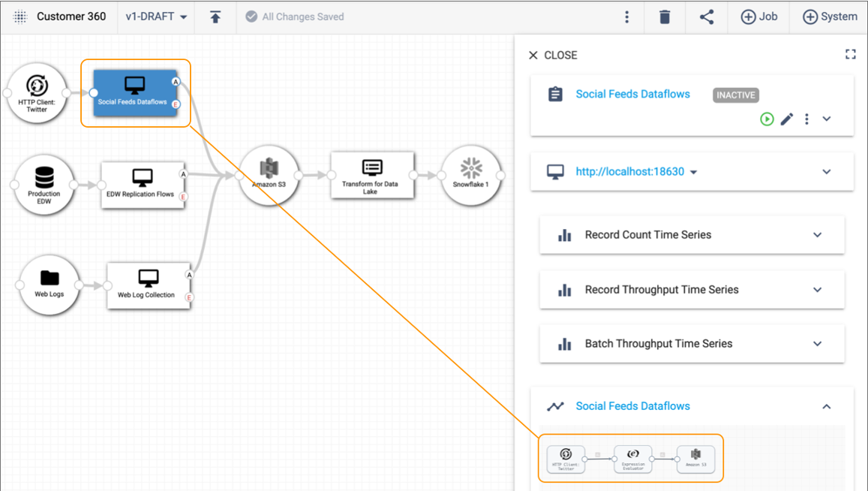Click the A port on EDW Replication Flows
This screenshot has height=491, width=868.
click(183, 174)
